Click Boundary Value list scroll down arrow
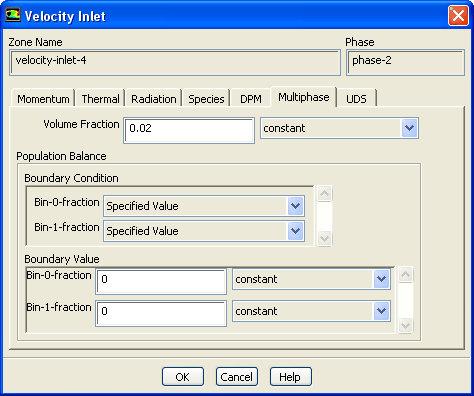474x396 pixels. [405, 325]
